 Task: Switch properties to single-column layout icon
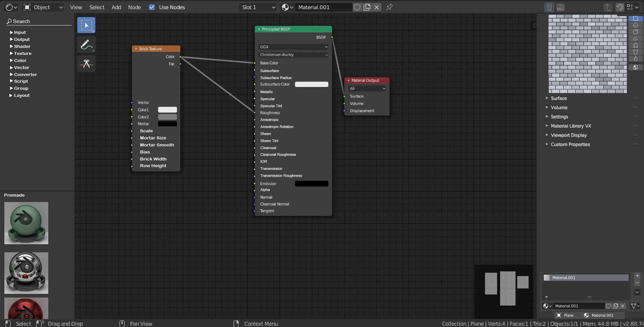549,7
